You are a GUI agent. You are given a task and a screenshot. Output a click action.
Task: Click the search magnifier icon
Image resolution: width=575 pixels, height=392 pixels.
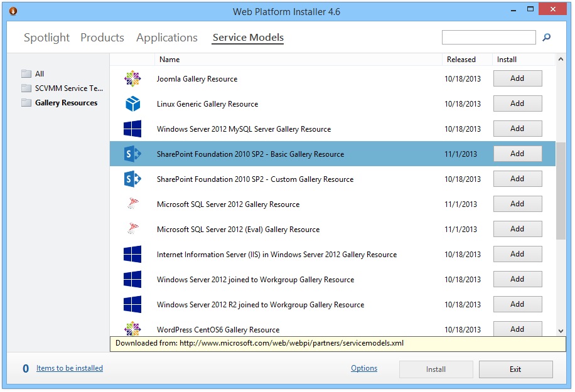(x=545, y=37)
